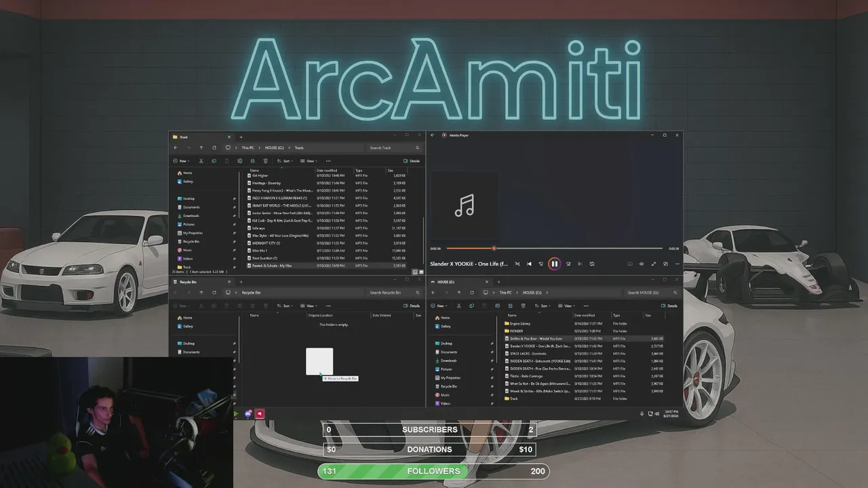
Task: Select Engine Library folder
Action: tap(585, 323)
